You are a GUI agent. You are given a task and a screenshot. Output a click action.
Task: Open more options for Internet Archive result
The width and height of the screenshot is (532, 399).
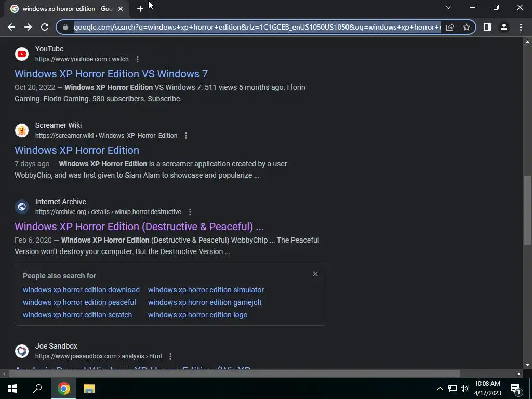[x=190, y=212]
